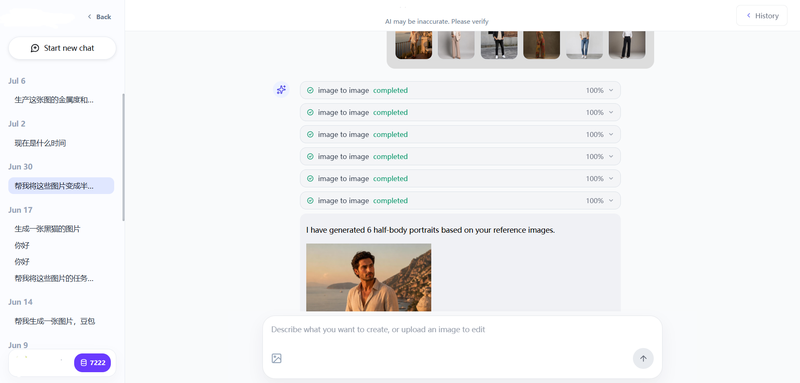The image size is (800, 383).
Task: Expand the fifth image to image completed row
Action: (x=611, y=178)
